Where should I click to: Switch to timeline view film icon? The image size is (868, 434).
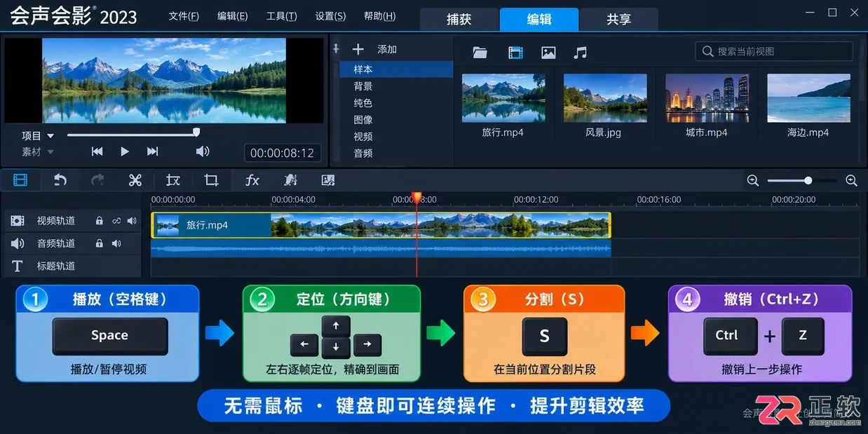20,180
